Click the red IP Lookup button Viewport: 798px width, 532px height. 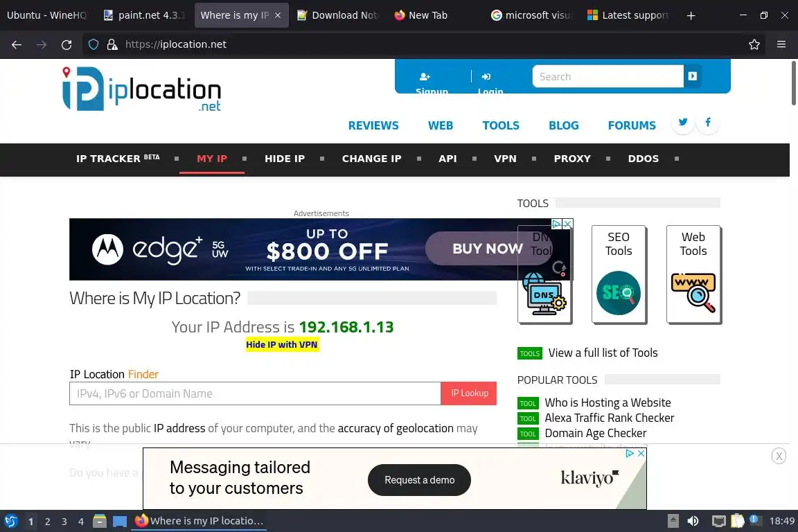point(469,393)
